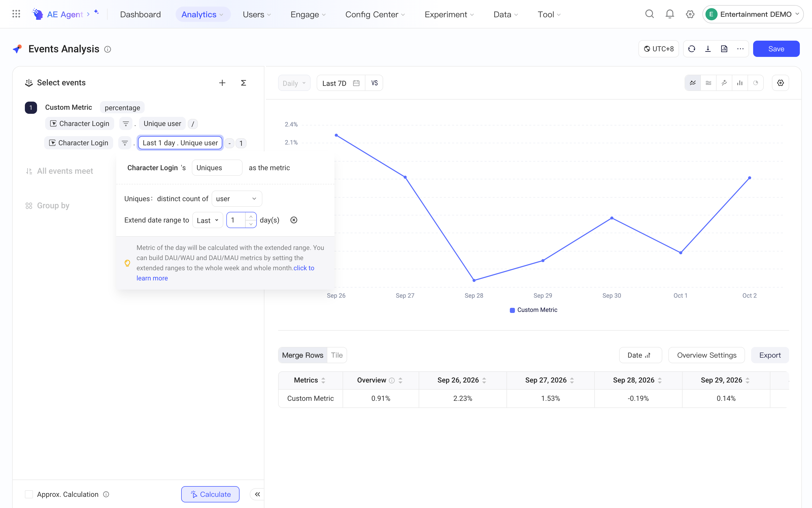Expand the distinct count of user dropdown
The image size is (812, 508).
tap(236, 199)
